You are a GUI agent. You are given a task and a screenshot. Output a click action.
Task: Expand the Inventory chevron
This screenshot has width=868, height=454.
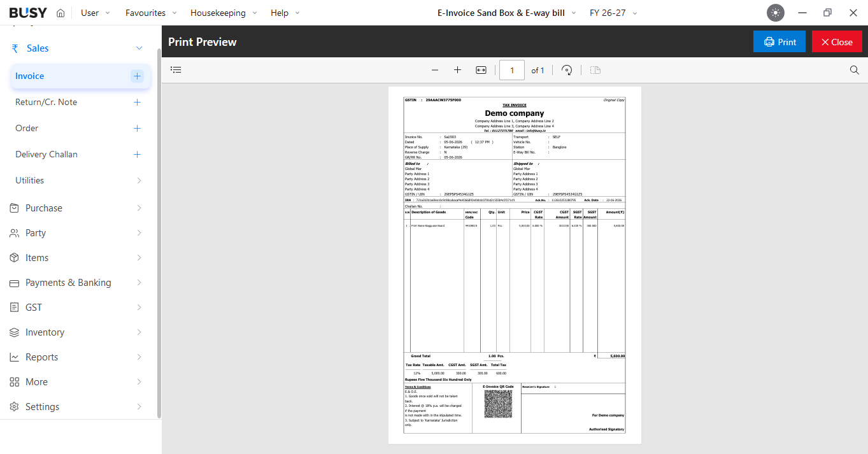[x=139, y=332]
